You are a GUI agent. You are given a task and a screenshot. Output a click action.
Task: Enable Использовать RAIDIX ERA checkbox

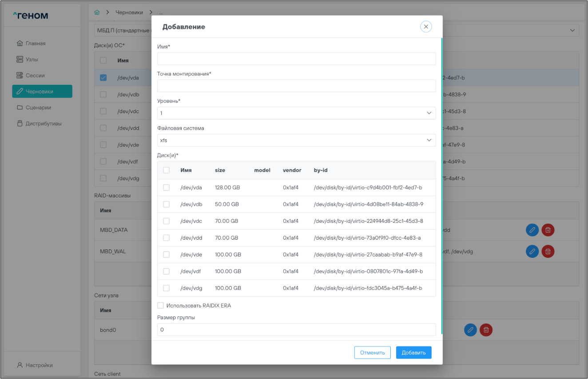161,305
